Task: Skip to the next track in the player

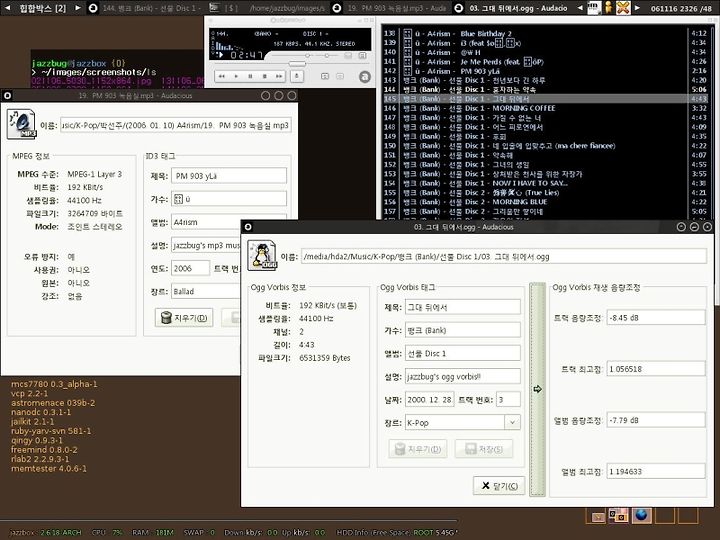Action: click(278, 76)
